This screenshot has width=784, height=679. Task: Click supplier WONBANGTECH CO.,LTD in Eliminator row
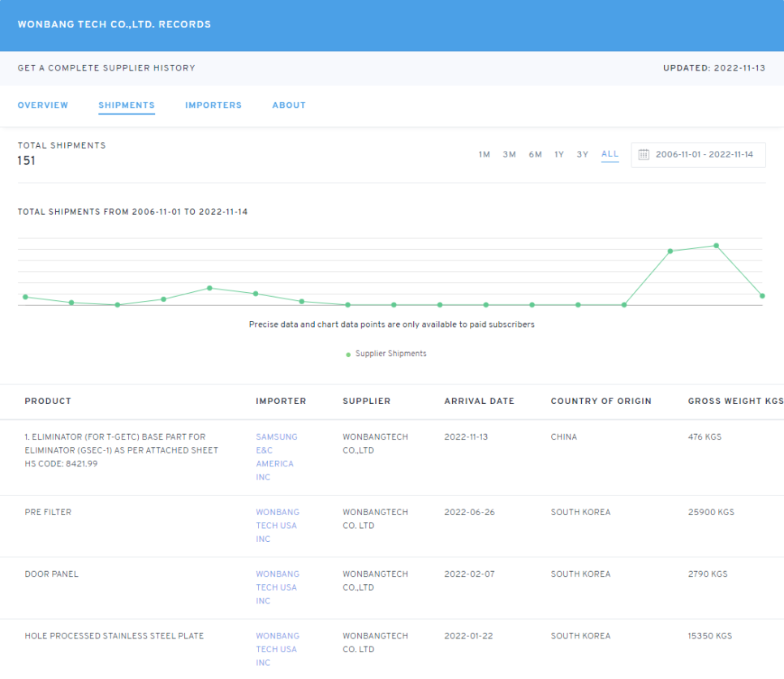click(376, 443)
